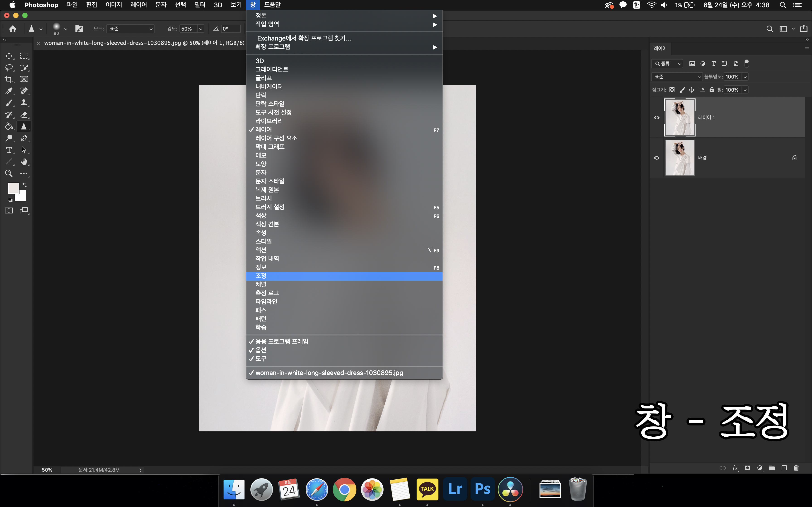Open Lightroom from the Dock
This screenshot has height=507, width=812.
455,489
